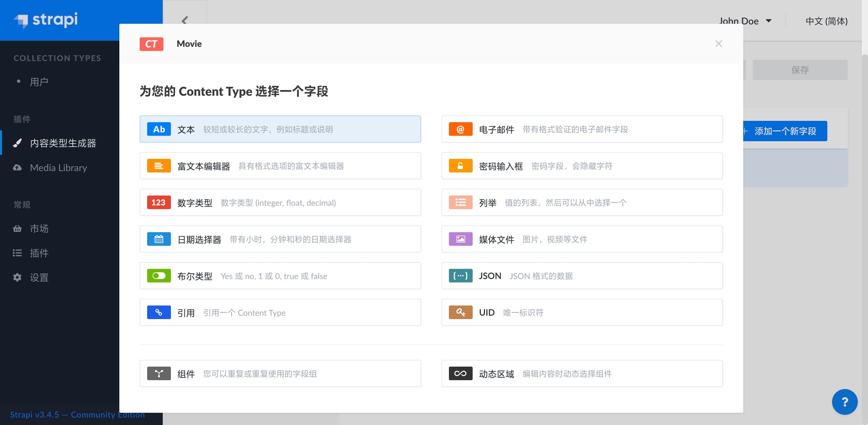Viewport: 868px width, 425px height.
Task: Select the Relation link field icon
Action: coord(159,312)
